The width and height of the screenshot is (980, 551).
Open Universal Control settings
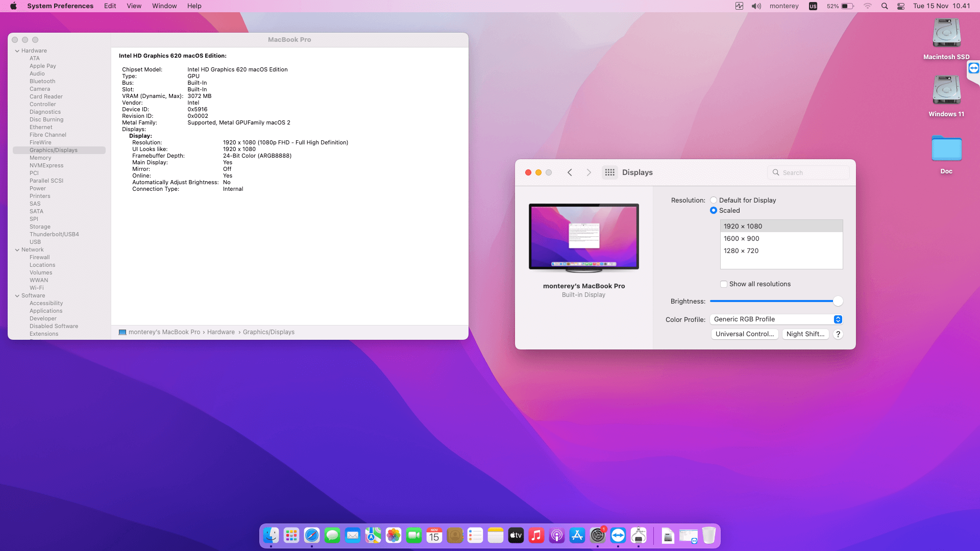click(745, 334)
